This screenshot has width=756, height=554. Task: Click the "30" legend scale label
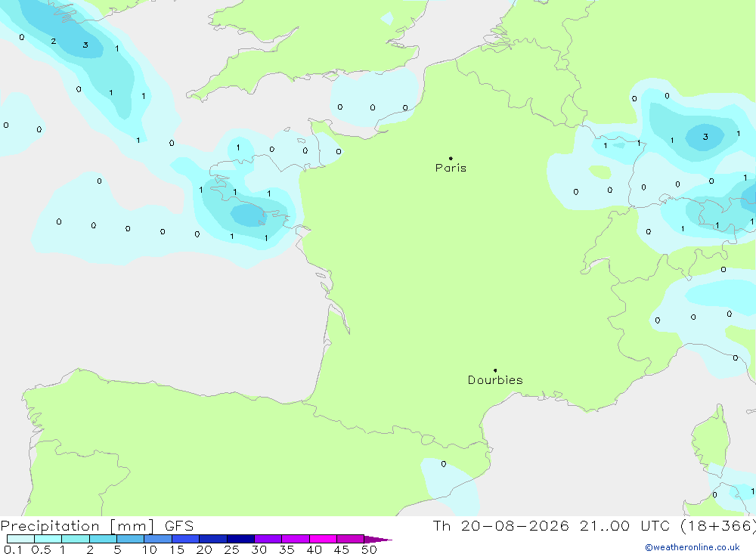tap(259, 549)
